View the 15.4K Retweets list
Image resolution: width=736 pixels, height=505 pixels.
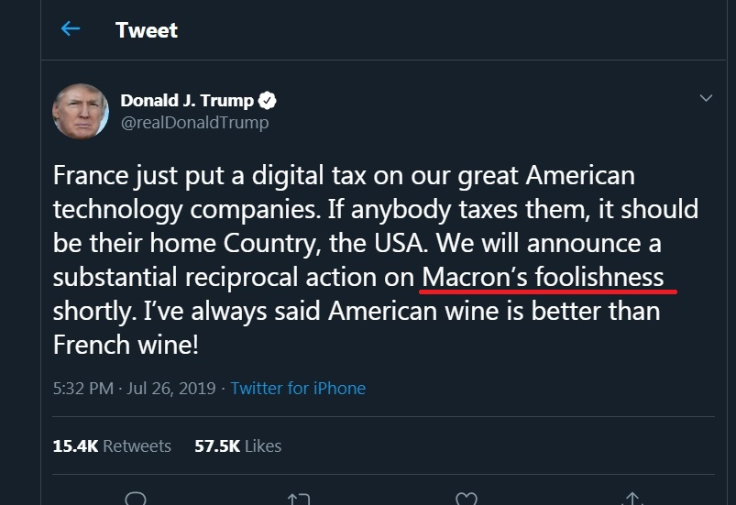[111, 446]
